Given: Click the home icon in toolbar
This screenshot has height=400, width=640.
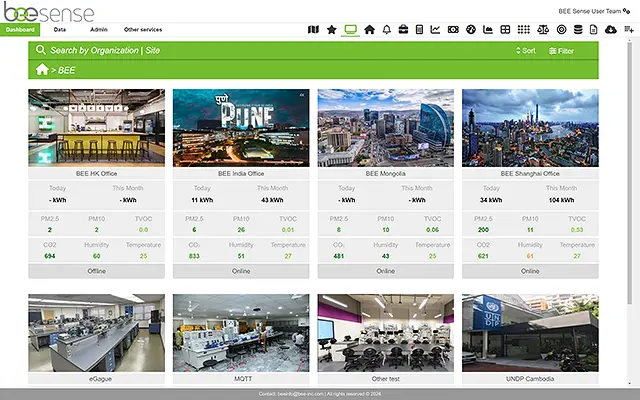Looking at the screenshot, I should point(368,30).
